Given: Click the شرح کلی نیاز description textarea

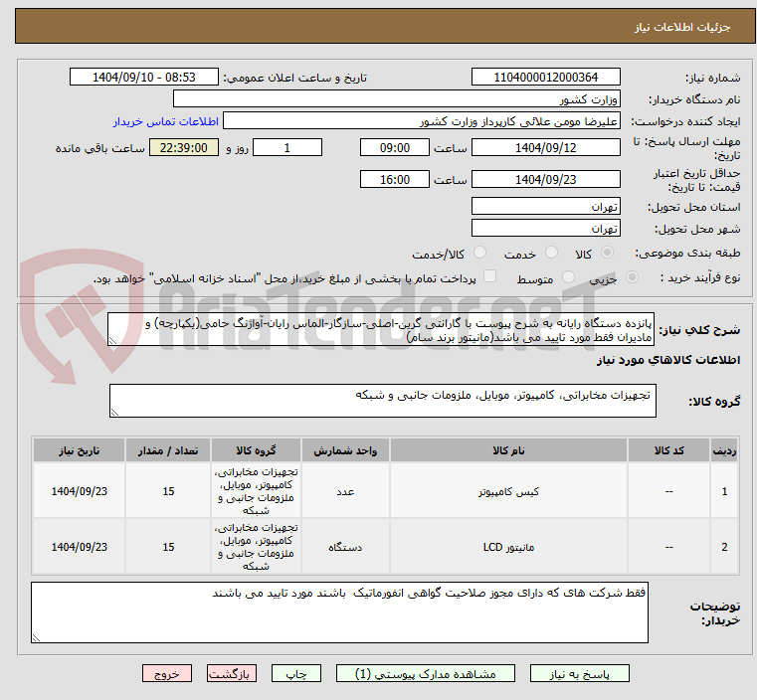Looking at the screenshot, I should pyautogui.click(x=381, y=329).
